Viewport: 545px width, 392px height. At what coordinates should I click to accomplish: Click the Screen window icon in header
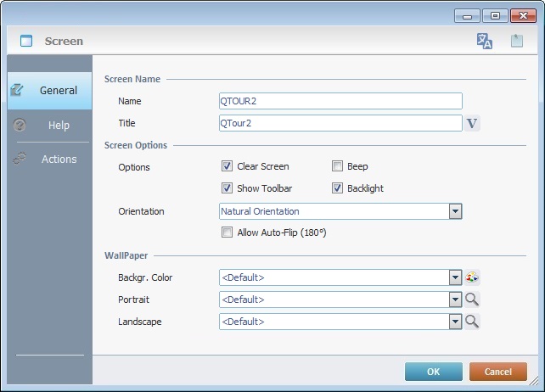[x=26, y=41]
